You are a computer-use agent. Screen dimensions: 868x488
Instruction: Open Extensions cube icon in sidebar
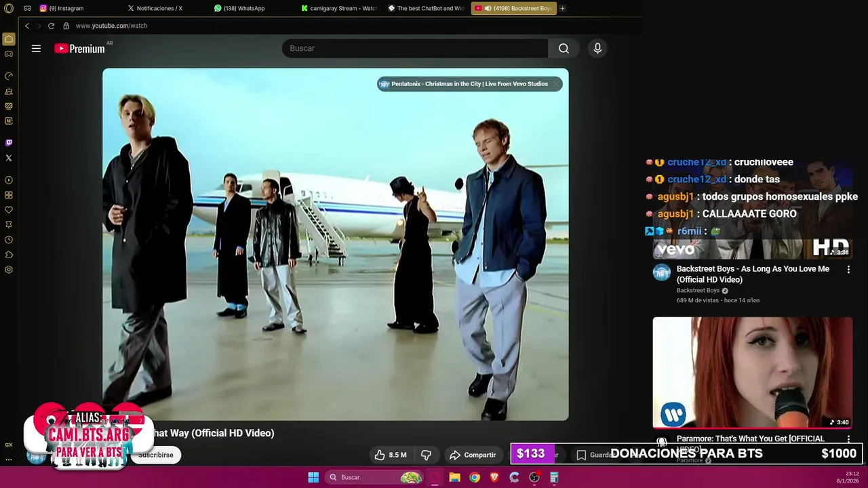9,255
